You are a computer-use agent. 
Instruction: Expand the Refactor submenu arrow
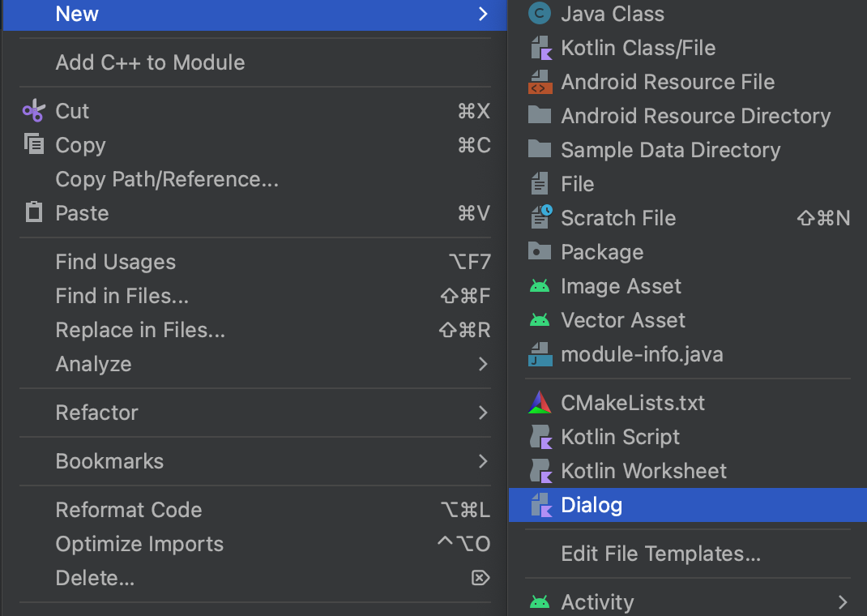coord(483,413)
